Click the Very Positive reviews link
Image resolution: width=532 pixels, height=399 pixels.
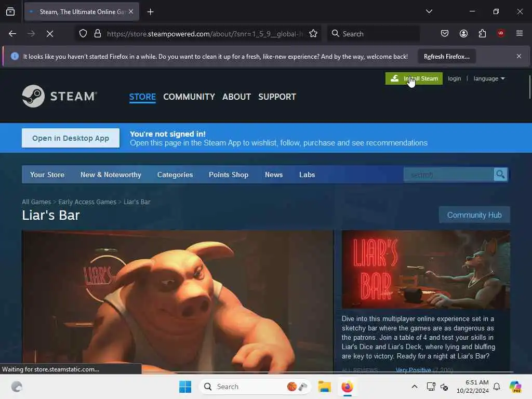(x=413, y=370)
